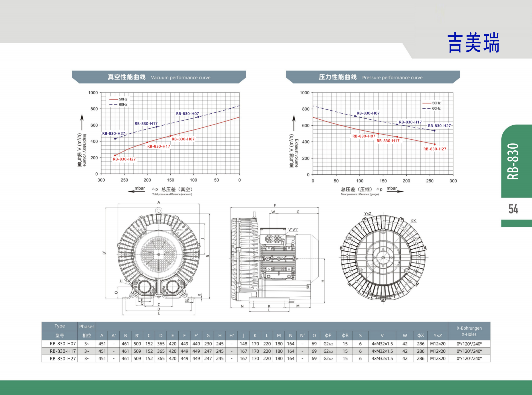This screenshot has width=532, height=395.
Task: Select the 压力性能曲线 Pressure performance curve heading
Action: pos(373,77)
